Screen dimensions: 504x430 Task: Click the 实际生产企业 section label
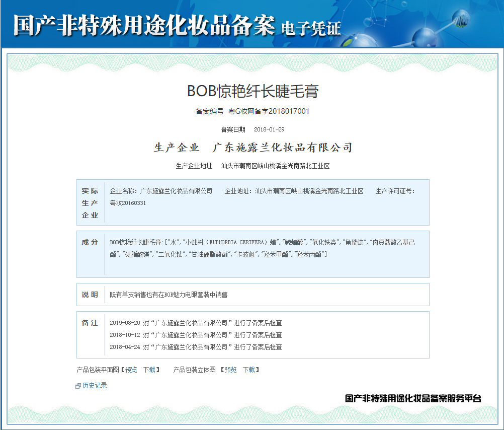[x=90, y=203]
